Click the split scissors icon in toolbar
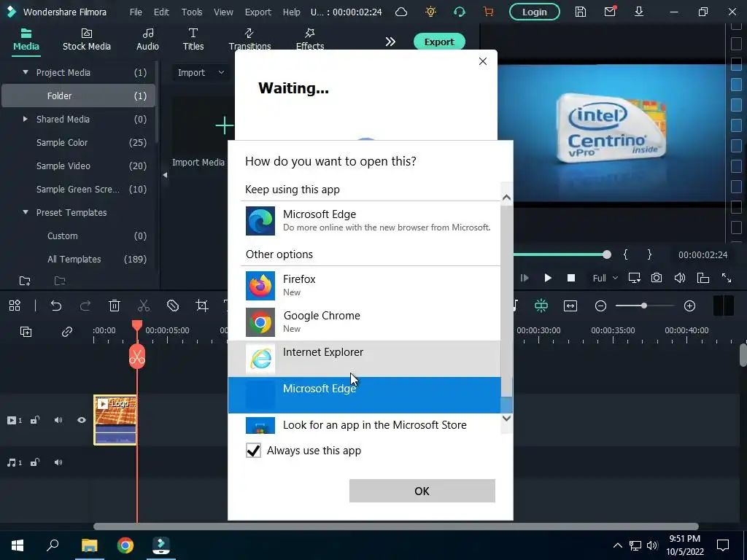747x560 pixels. tap(144, 306)
